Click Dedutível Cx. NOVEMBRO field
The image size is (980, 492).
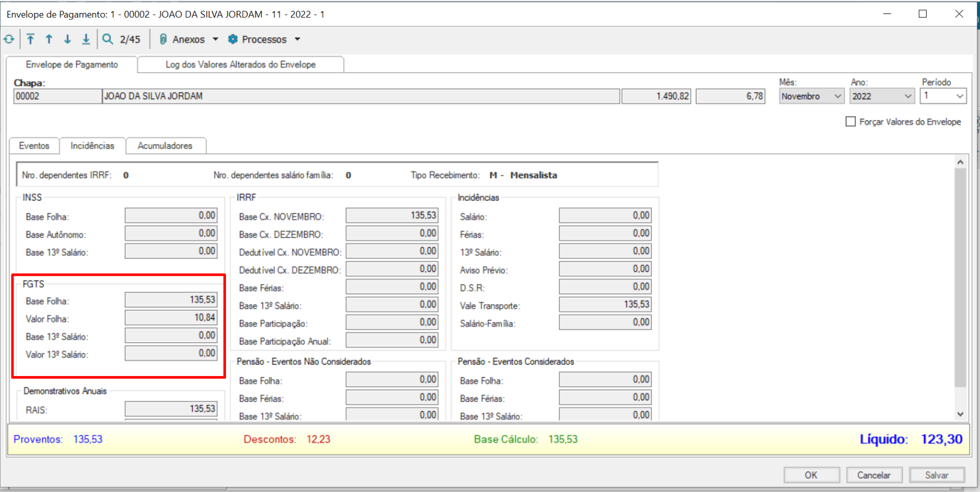392,251
